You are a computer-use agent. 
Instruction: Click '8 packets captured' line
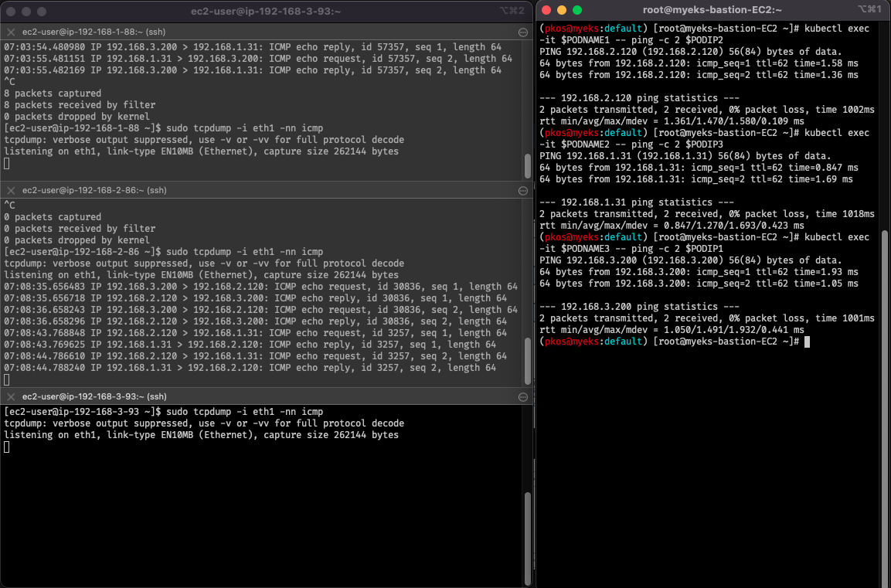click(53, 93)
